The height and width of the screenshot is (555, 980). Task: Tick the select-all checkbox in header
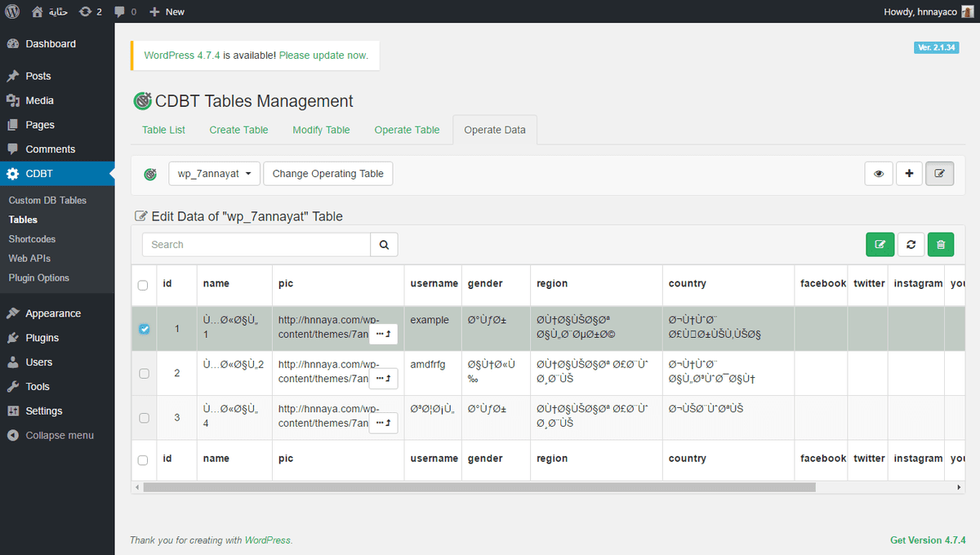[x=143, y=285]
